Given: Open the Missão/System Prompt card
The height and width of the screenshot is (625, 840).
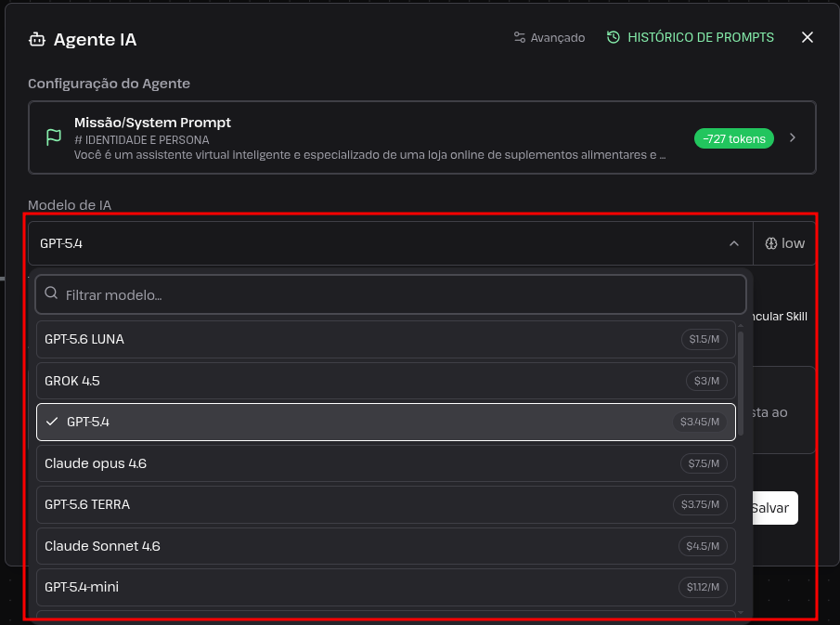Looking at the screenshot, I should click(421, 137).
